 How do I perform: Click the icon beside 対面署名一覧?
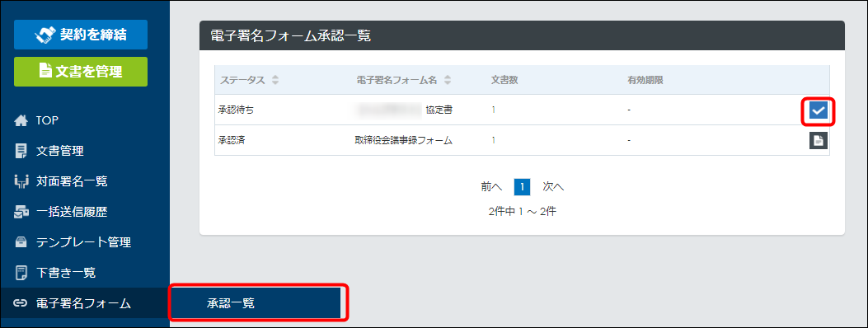tap(21, 180)
